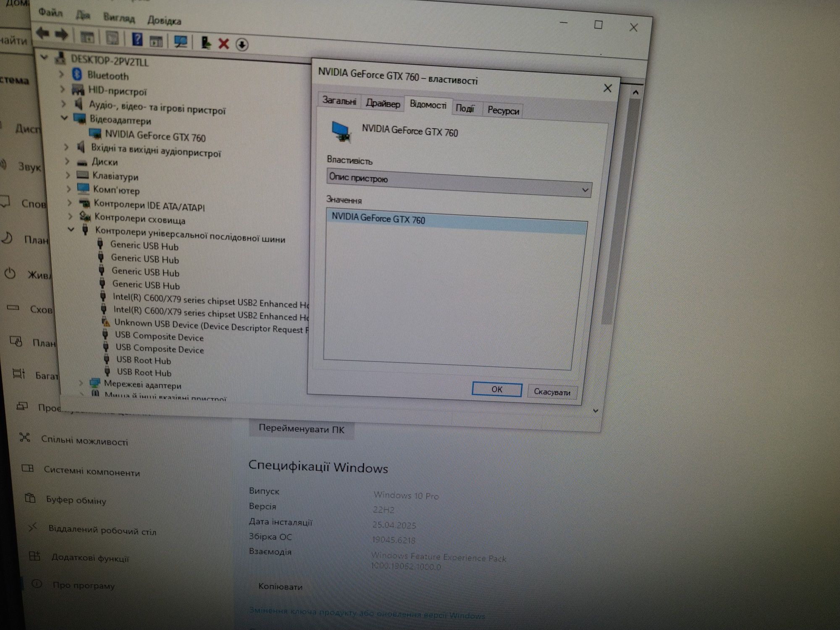Click scroll-down arrow of Device Manager scrollbar
The image size is (840, 630).
point(596,410)
